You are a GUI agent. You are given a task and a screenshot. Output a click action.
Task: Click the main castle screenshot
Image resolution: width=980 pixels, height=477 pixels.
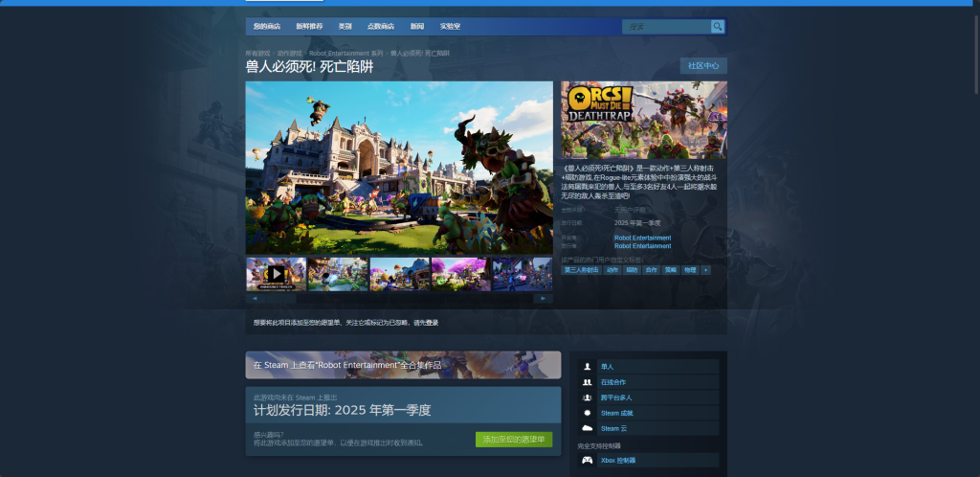click(399, 168)
